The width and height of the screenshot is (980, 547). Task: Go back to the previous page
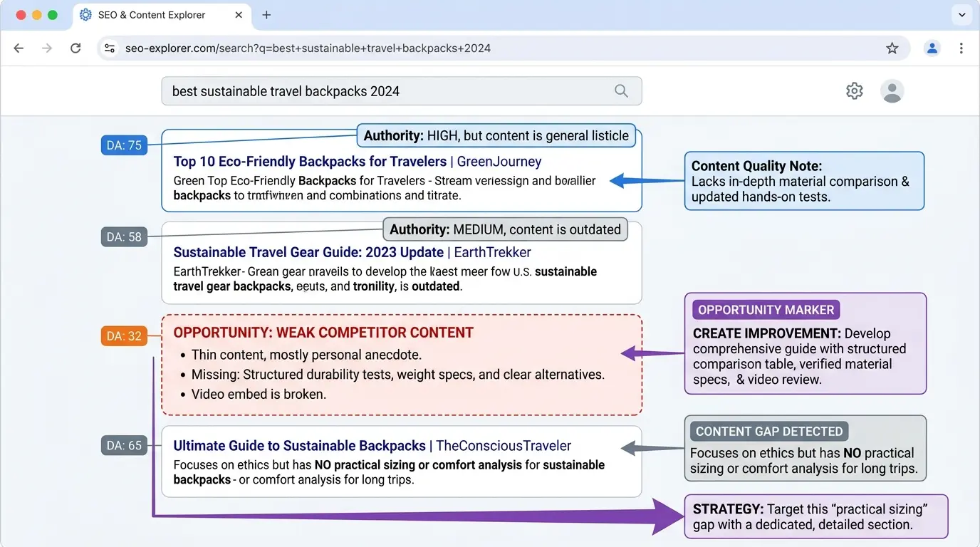[19, 48]
